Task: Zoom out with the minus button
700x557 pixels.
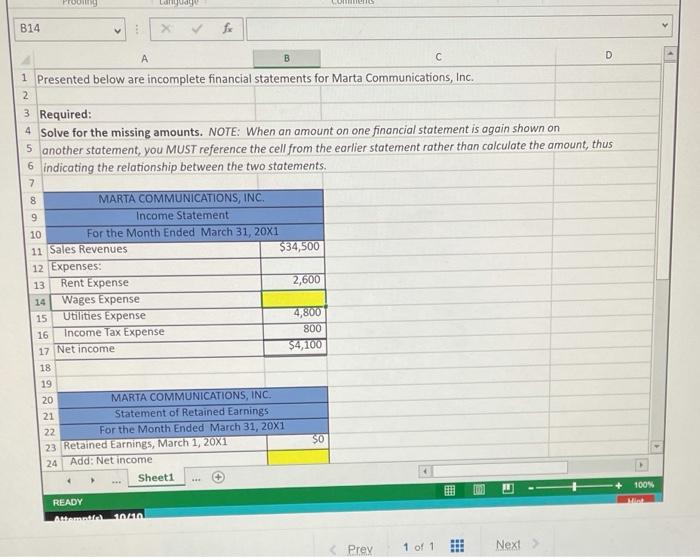Action: click(x=531, y=488)
